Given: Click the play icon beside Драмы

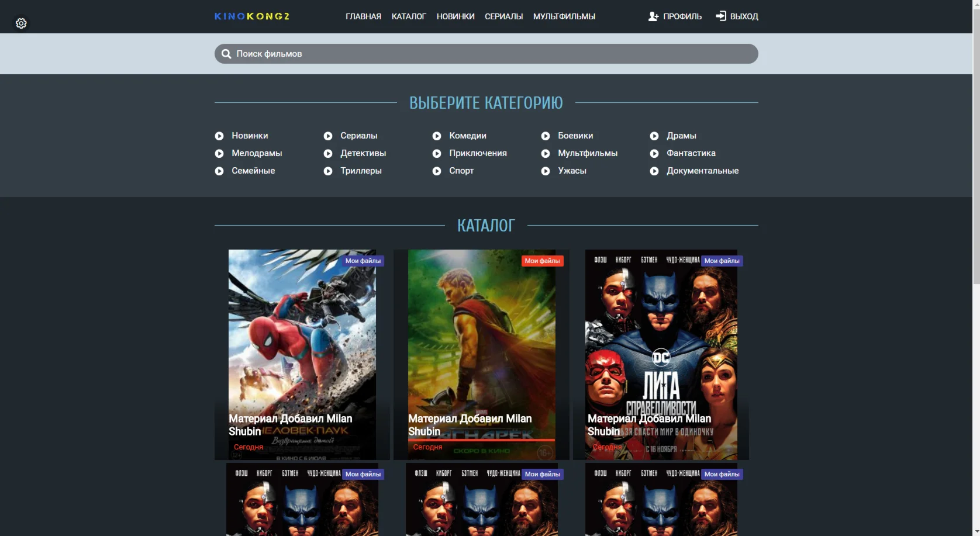Looking at the screenshot, I should point(654,136).
